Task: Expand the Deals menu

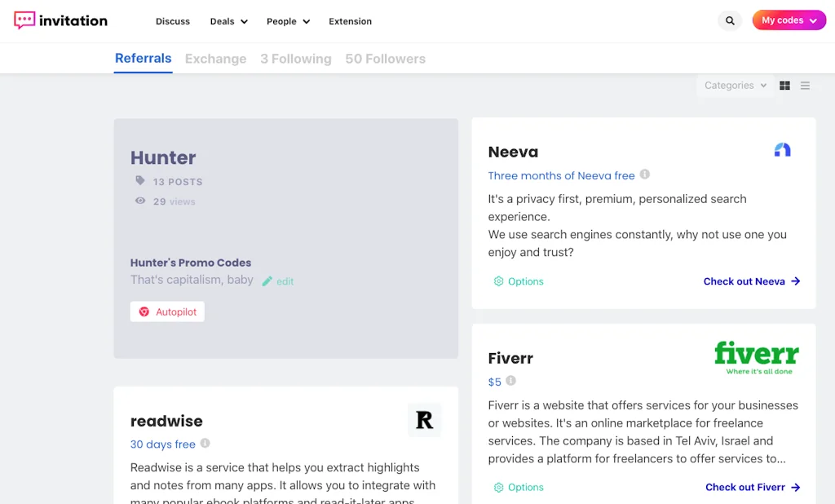Action: click(x=228, y=21)
